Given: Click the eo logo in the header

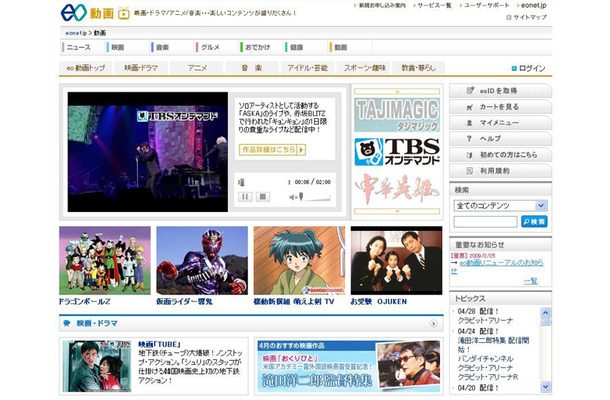Looking at the screenshot, I should (x=74, y=12).
